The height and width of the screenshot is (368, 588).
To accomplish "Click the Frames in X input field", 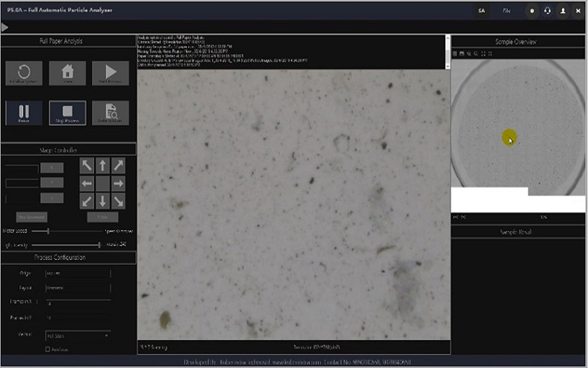I will point(78,303).
